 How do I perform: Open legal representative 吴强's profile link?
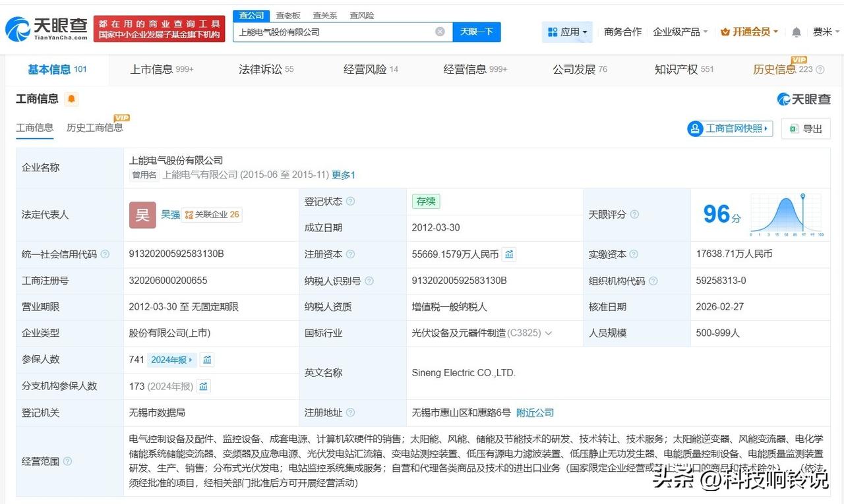click(171, 215)
